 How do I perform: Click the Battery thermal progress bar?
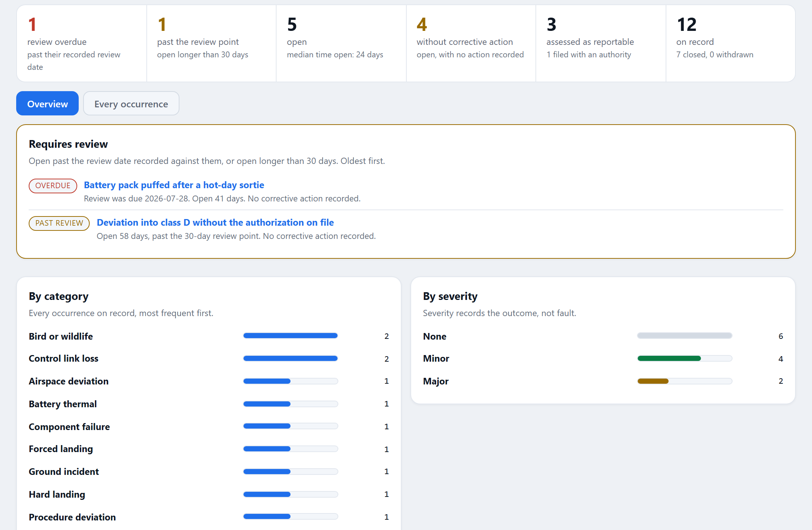click(291, 404)
